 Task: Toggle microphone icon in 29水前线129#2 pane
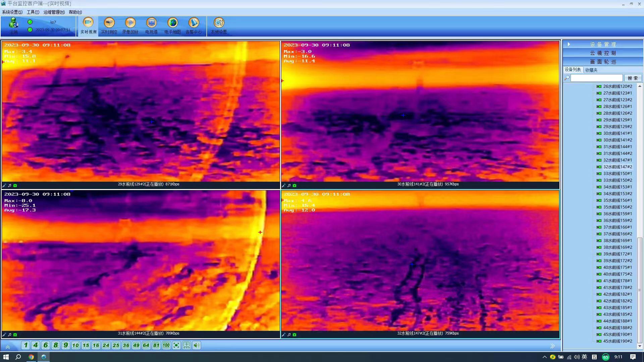pos(4,185)
